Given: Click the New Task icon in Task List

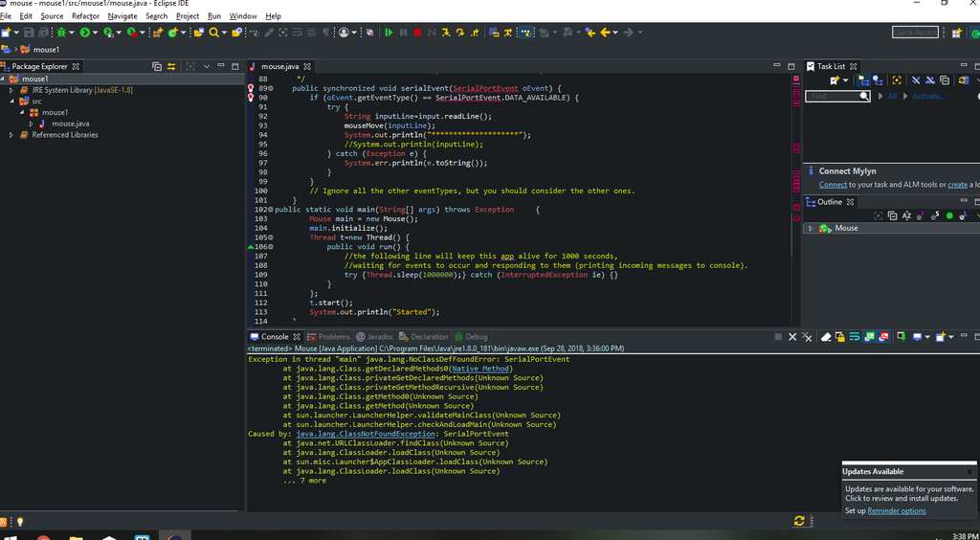Looking at the screenshot, I should click(x=833, y=81).
